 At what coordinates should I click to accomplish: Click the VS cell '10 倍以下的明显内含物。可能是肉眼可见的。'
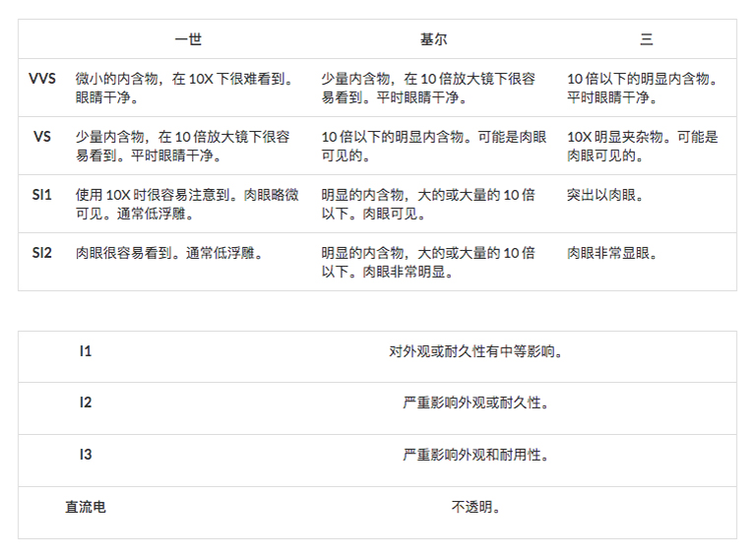pyautogui.click(x=434, y=146)
